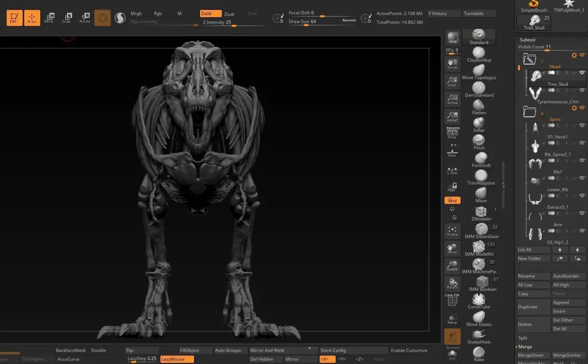This screenshot has width=588, height=364.
Task: Click the BPR render icon
Action: click(452, 38)
